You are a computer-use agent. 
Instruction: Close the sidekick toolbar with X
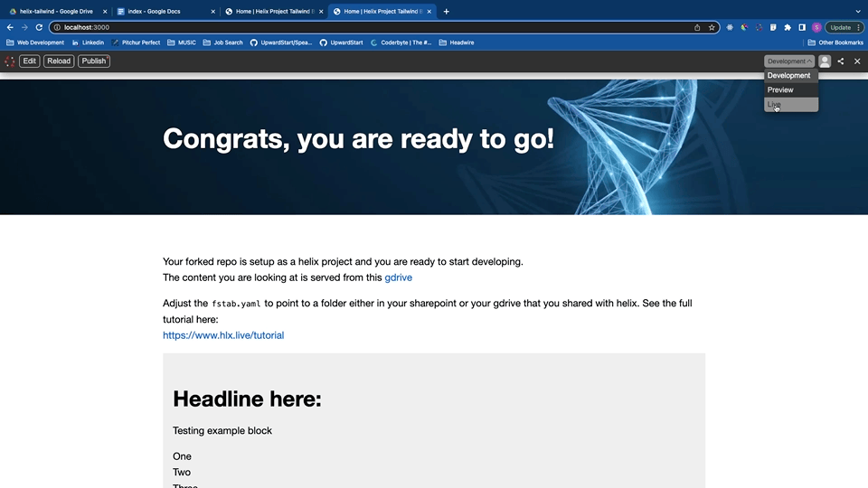[x=857, y=61]
